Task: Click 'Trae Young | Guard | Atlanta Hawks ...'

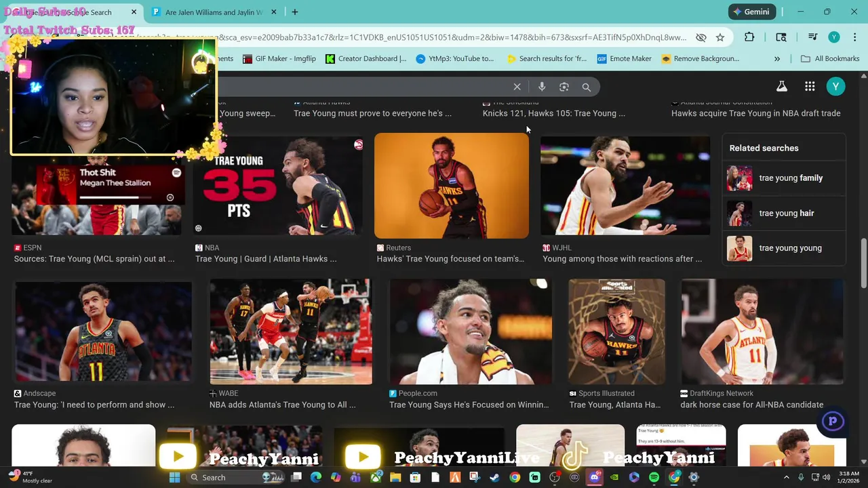Action: (x=266, y=259)
